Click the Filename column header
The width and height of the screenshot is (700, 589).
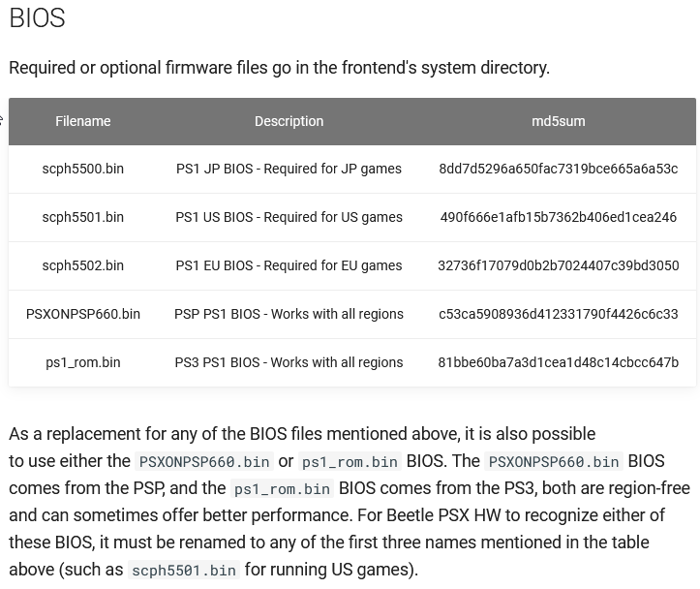click(83, 121)
